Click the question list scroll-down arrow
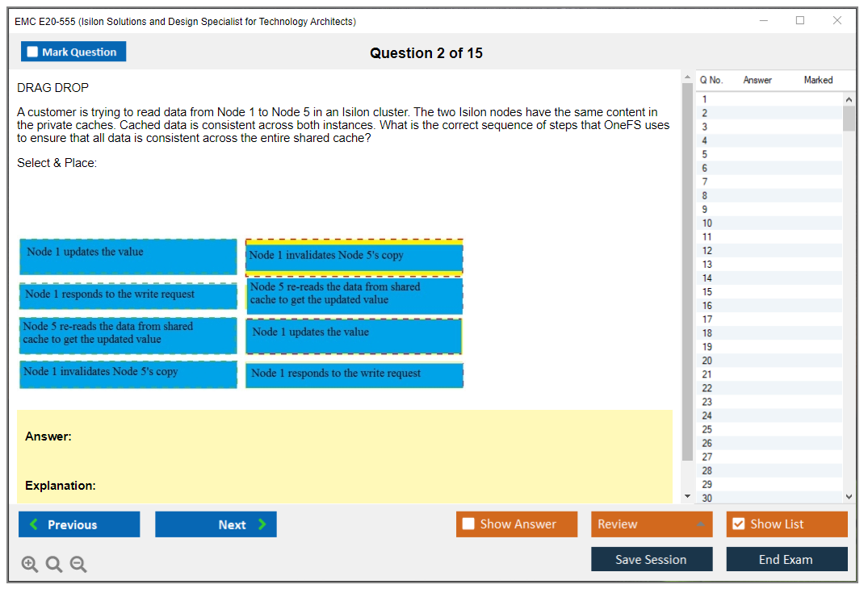The width and height of the screenshot is (868, 593). click(x=848, y=497)
